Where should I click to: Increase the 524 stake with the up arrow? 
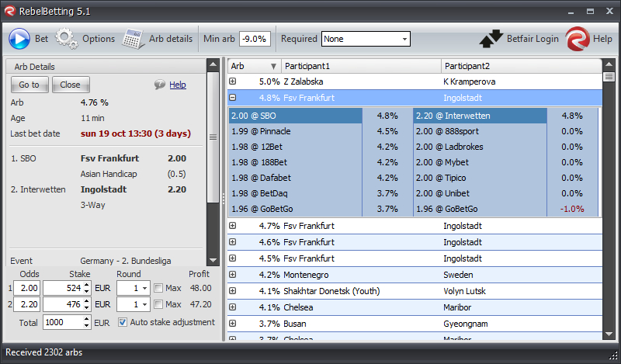[87, 285]
